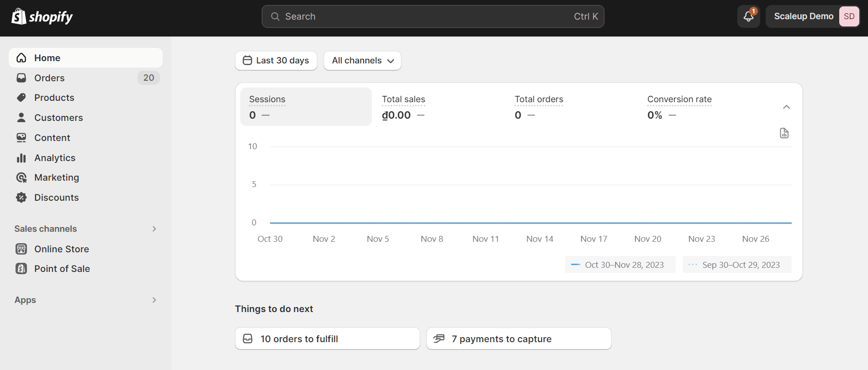Open the Discounts section
The width and height of the screenshot is (868, 370).
(85, 198)
